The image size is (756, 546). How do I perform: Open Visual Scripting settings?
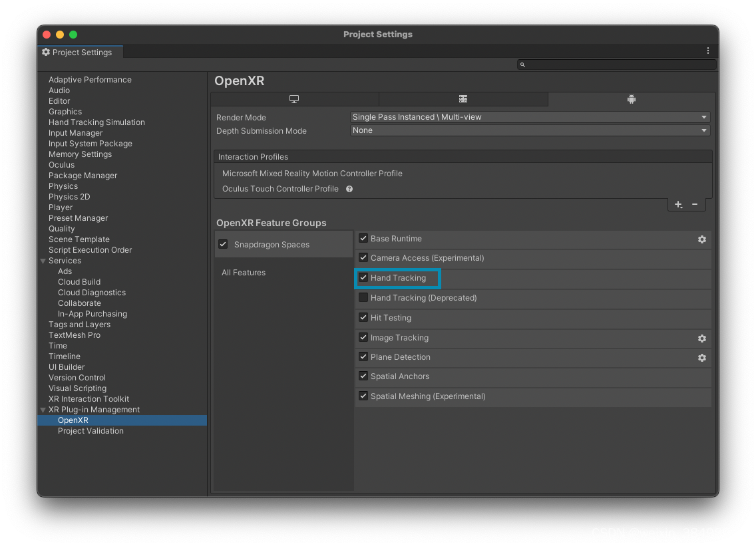[78, 388]
